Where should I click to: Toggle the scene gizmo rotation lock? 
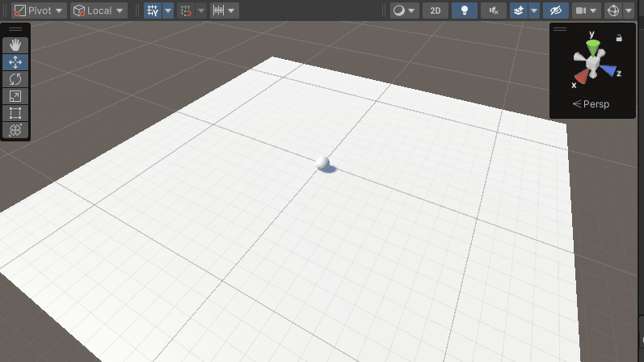[x=619, y=38]
